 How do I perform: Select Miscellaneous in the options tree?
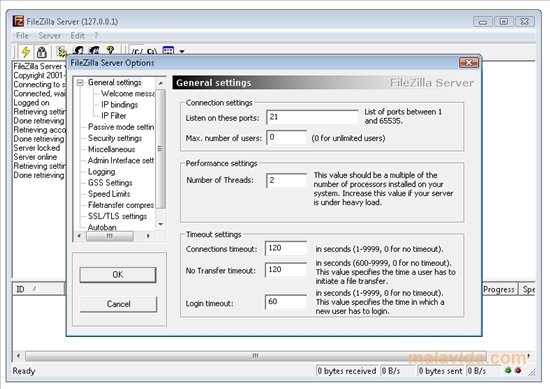coord(111,149)
